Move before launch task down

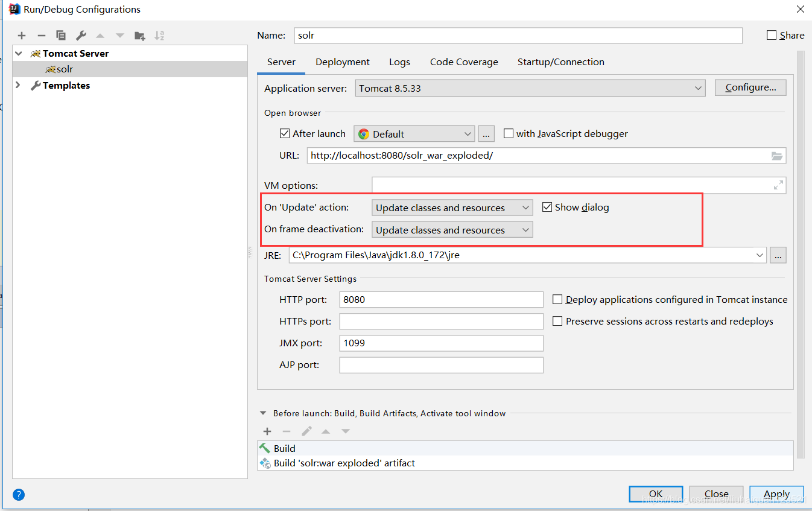[346, 431]
